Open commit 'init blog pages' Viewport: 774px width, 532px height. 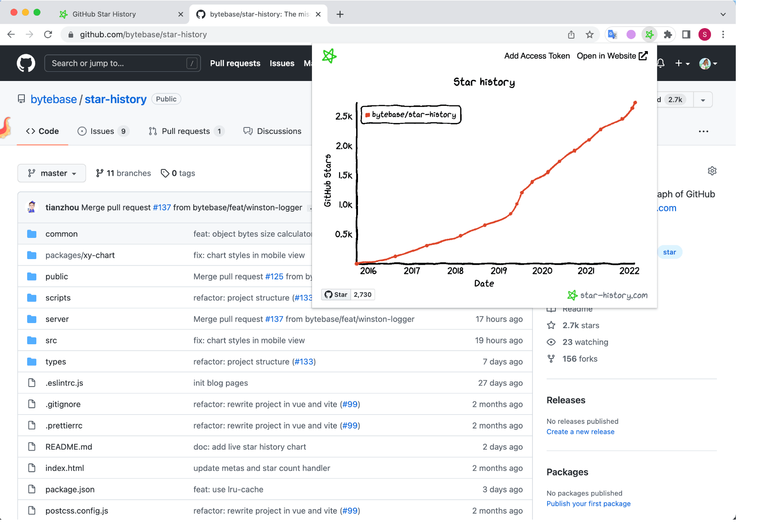[220, 383]
